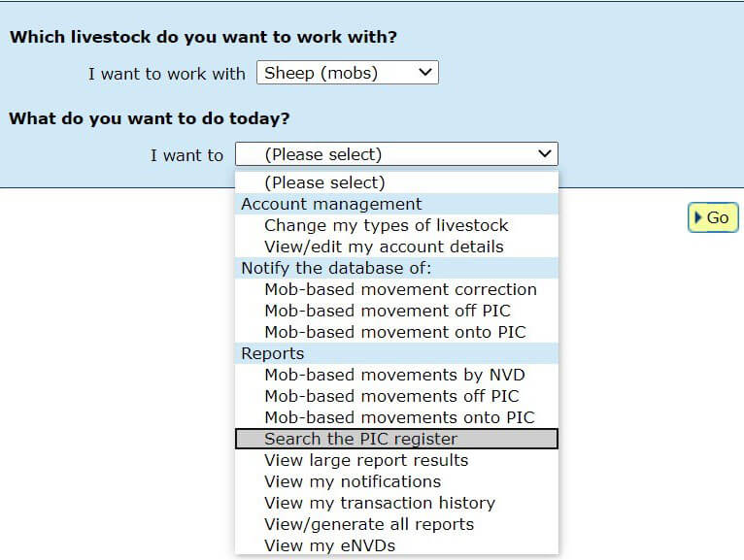
Task: Select the '(Please select)' list option
Action: click(324, 182)
